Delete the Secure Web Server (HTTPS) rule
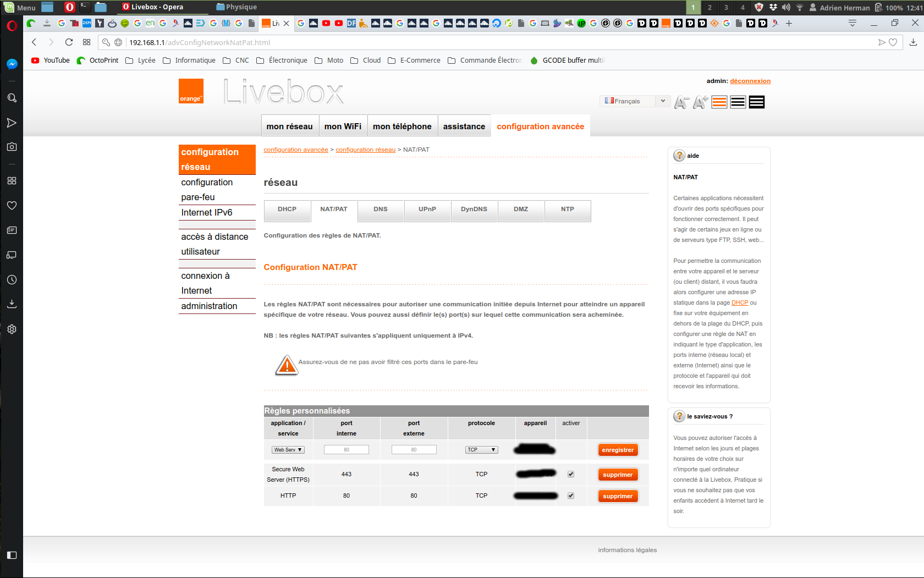This screenshot has height=578, width=924. (x=618, y=475)
